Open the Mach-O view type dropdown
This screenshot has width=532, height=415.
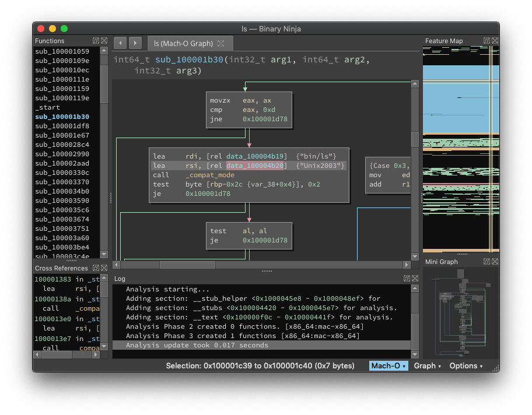tap(388, 366)
